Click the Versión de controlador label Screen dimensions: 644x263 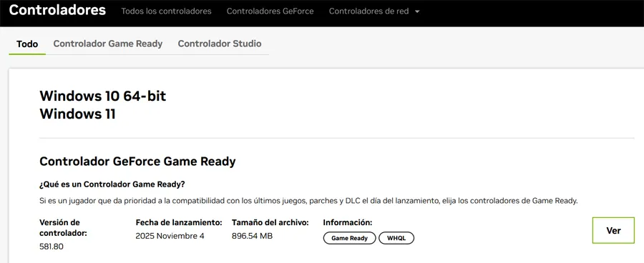coord(63,228)
